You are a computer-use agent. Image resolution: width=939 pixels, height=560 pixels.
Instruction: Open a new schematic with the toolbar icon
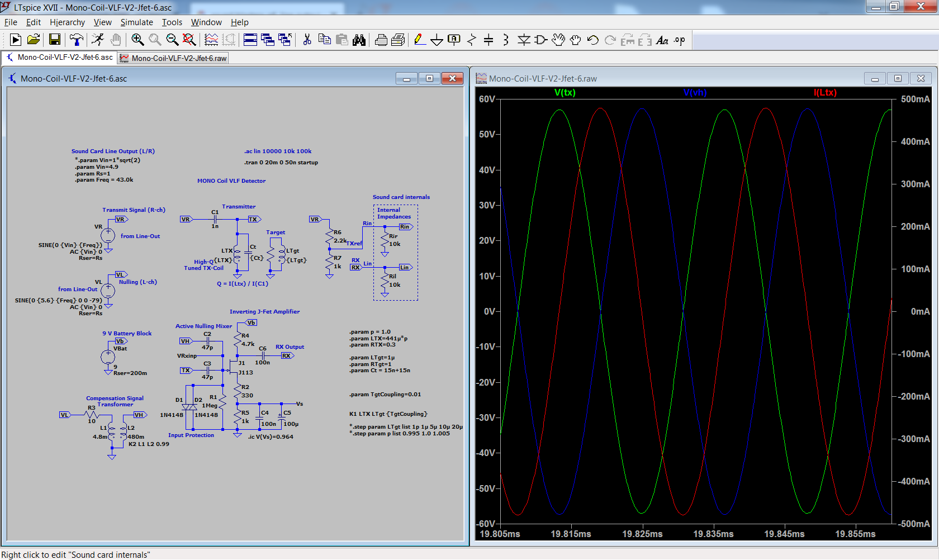tap(16, 40)
